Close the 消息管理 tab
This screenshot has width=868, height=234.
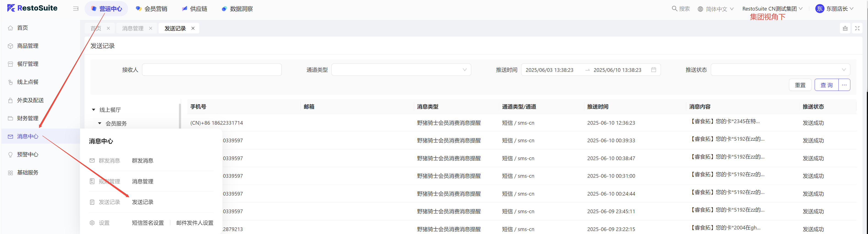pyautogui.click(x=151, y=28)
